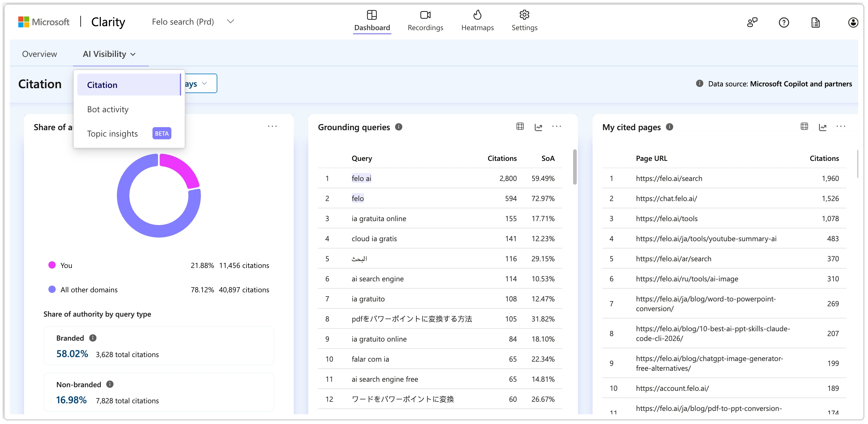Open the https://account.felo.ai/ page URL

click(672, 388)
